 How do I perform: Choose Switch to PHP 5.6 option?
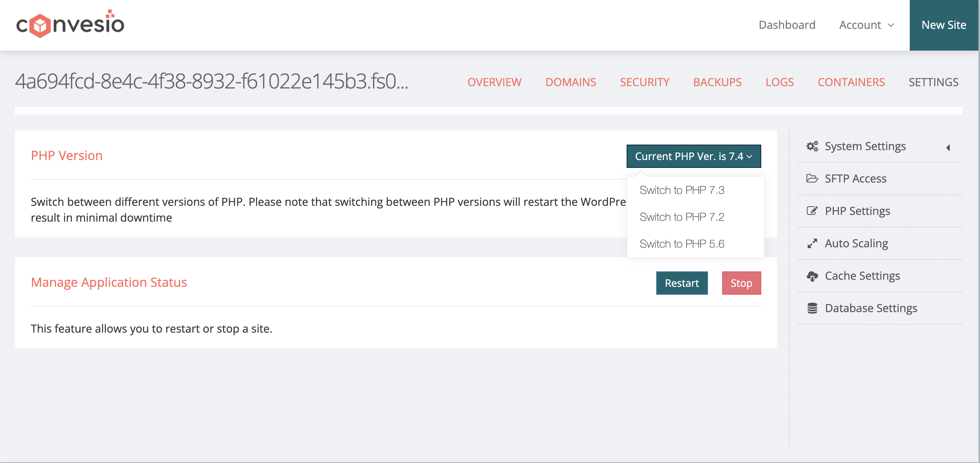click(x=682, y=244)
